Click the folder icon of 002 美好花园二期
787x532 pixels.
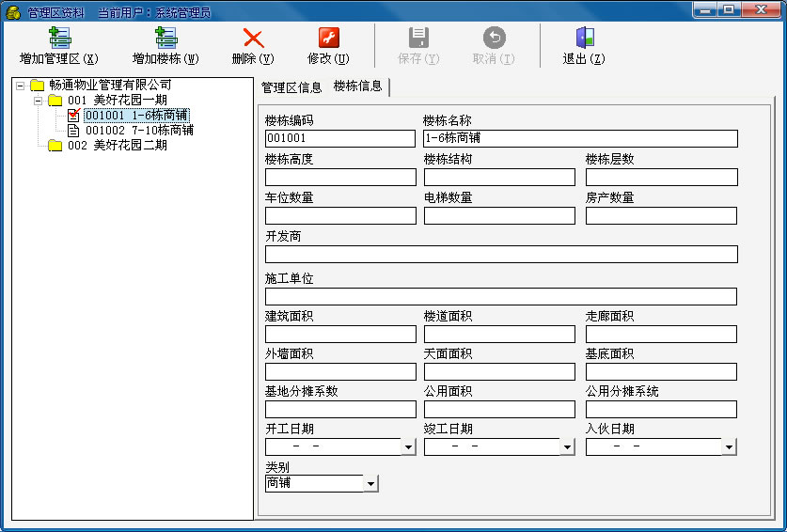[x=55, y=146]
